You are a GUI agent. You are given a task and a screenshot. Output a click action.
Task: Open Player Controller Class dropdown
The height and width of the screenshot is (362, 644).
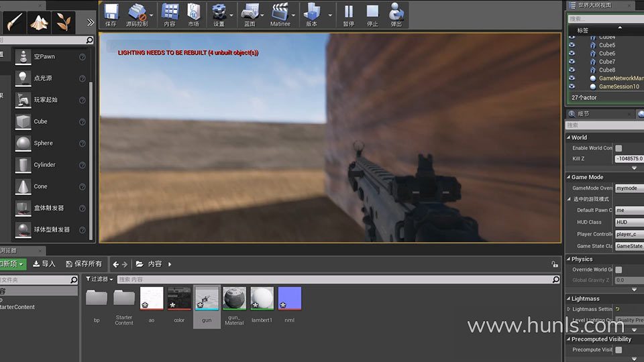click(x=629, y=234)
